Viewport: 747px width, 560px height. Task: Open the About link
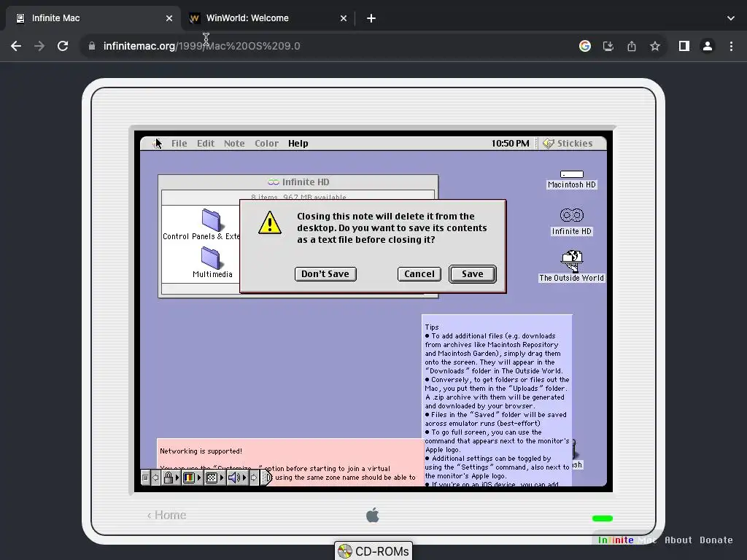click(678, 540)
